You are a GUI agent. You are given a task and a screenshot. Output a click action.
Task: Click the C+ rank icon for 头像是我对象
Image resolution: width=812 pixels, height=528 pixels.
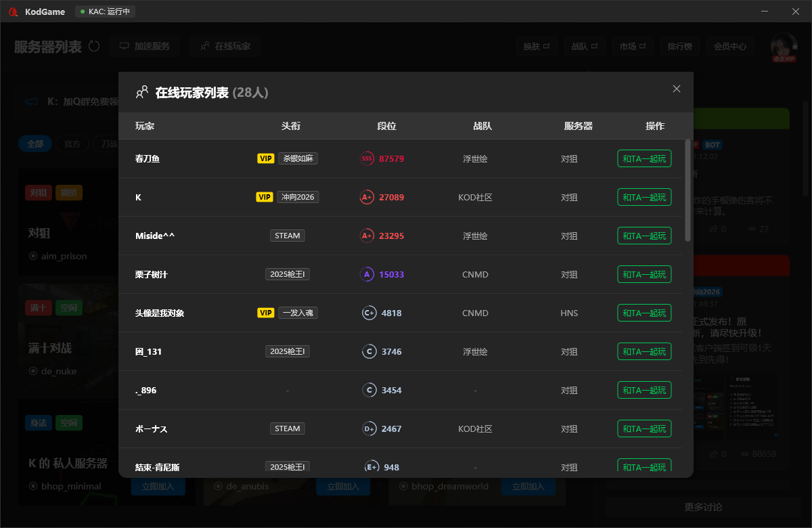pyautogui.click(x=369, y=313)
